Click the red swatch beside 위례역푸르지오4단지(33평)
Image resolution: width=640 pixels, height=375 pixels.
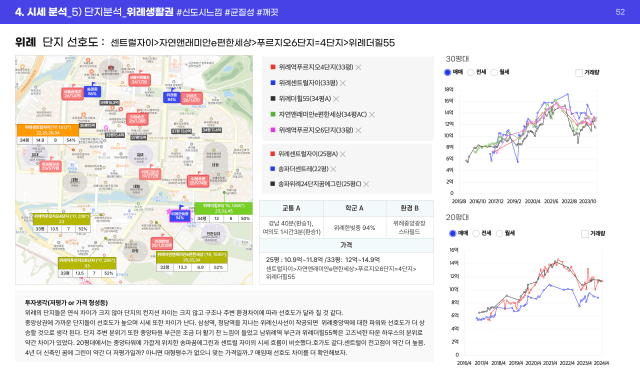[x=273, y=67]
